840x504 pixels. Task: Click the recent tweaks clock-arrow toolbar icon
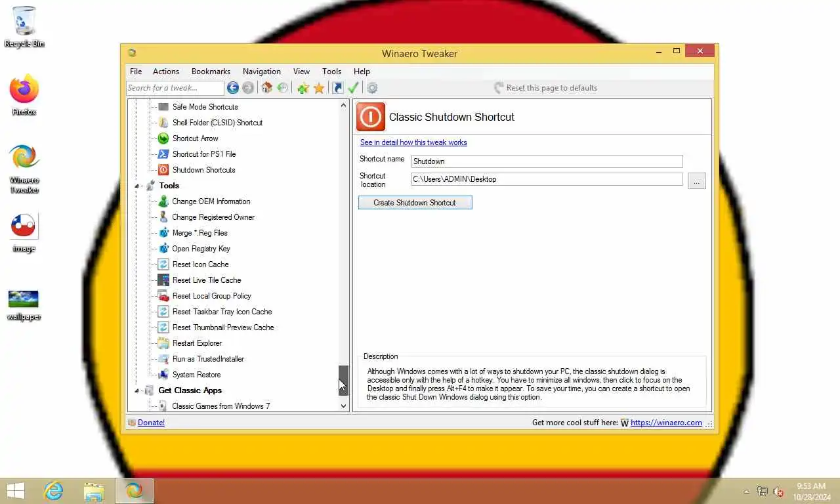point(283,88)
